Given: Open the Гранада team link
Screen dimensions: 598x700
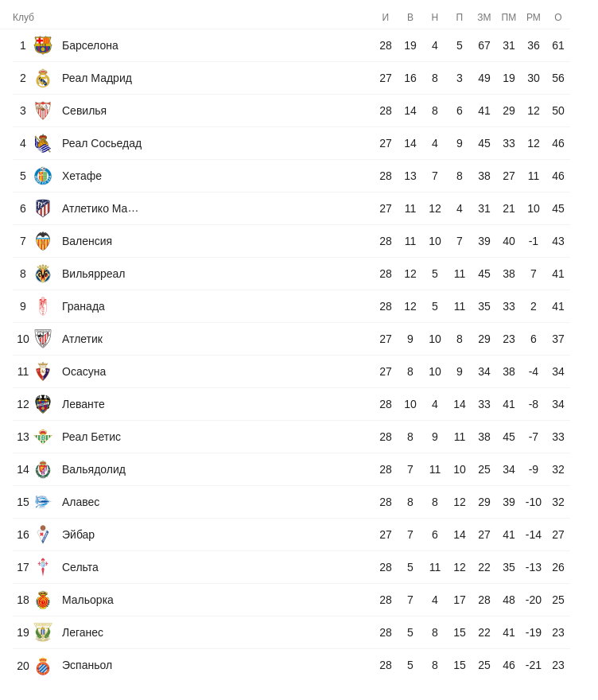Looking at the screenshot, I should coord(83,306).
